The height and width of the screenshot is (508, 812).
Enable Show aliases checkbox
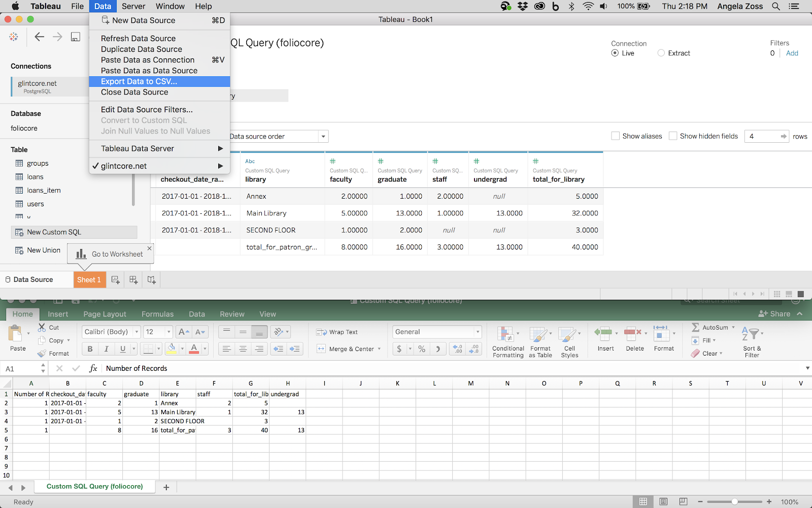coord(615,136)
